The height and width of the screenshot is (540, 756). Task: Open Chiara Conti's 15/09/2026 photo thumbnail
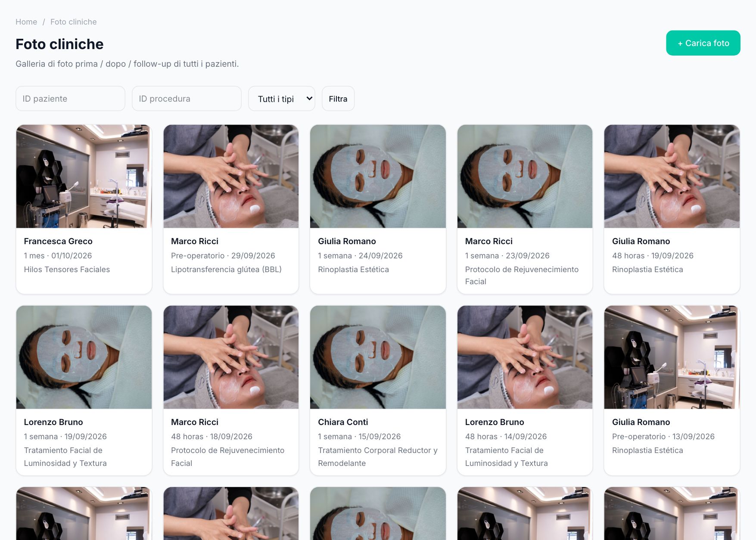(378, 357)
